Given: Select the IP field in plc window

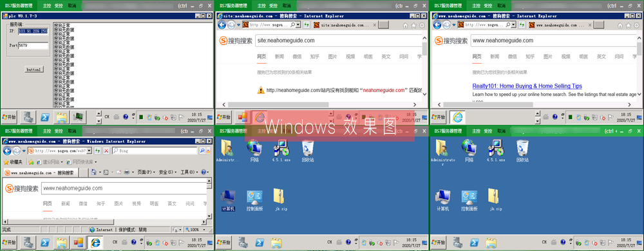Looking at the screenshot, I should pyautogui.click(x=33, y=31).
